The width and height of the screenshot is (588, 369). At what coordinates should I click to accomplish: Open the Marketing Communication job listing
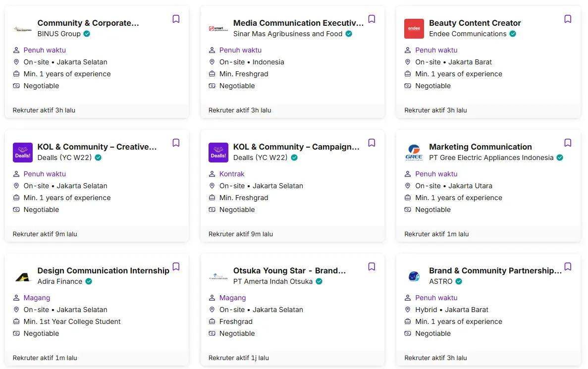pos(480,147)
